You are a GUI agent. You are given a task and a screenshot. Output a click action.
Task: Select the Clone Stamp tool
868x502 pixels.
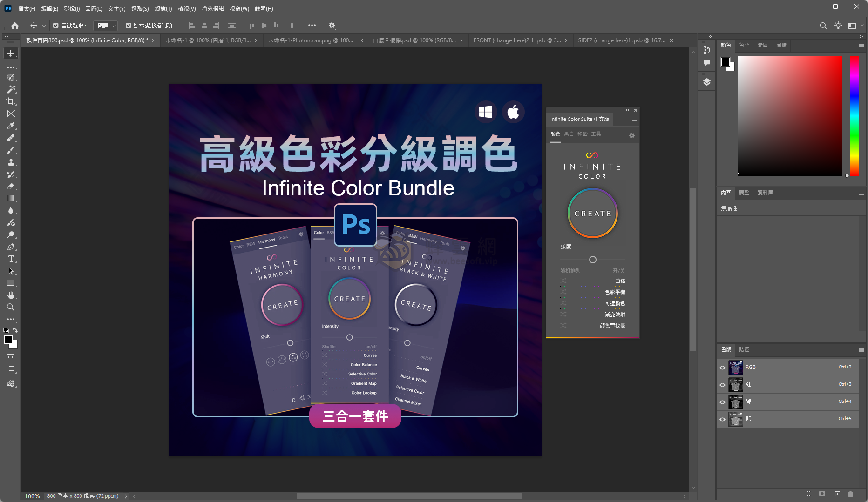click(11, 162)
